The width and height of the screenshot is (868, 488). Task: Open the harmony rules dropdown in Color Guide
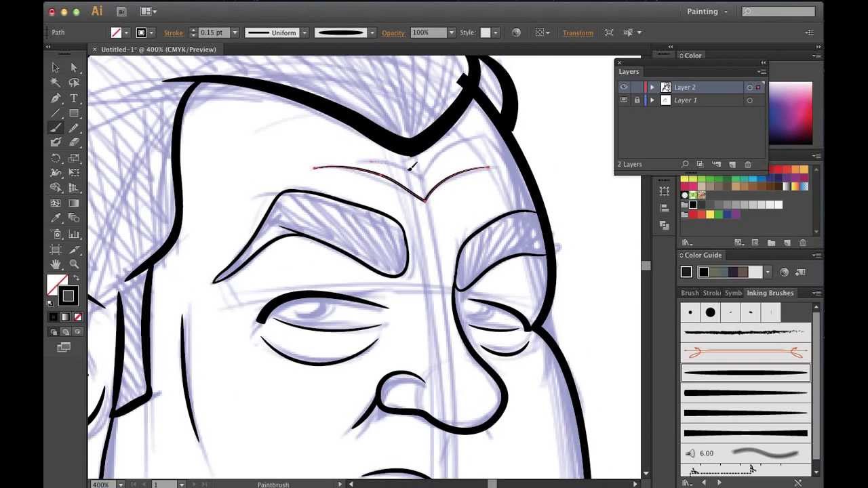pyautogui.click(x=768, y=272)
